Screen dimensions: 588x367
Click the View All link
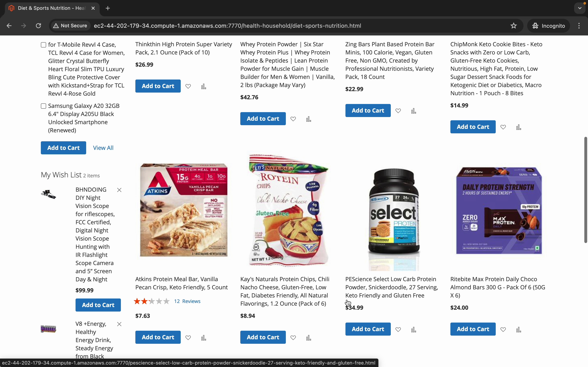[x=103, y=148]
